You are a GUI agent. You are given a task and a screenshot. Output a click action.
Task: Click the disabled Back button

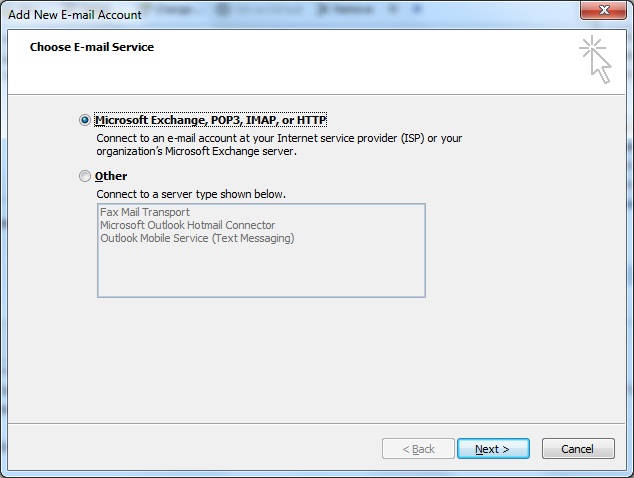(418, 449)
